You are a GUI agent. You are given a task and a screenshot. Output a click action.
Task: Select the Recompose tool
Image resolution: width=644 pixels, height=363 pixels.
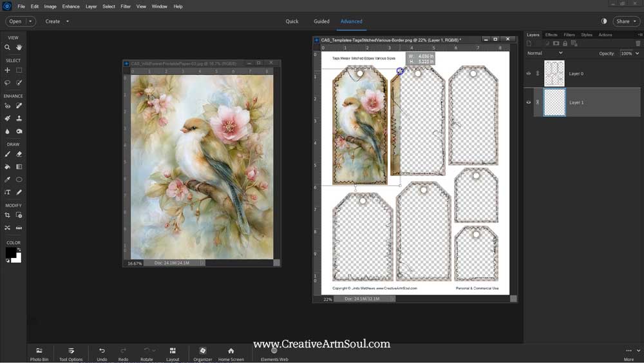19,215
